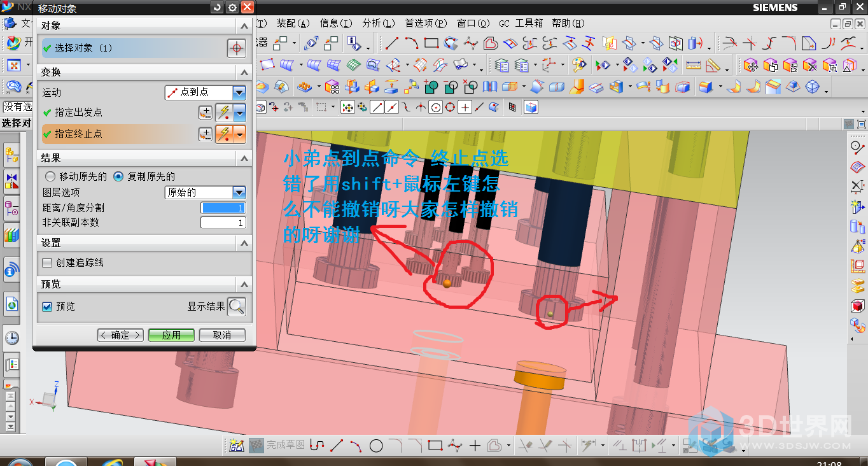
Task: Enable the Create Trace Lines checkbox
Action: 47,263
